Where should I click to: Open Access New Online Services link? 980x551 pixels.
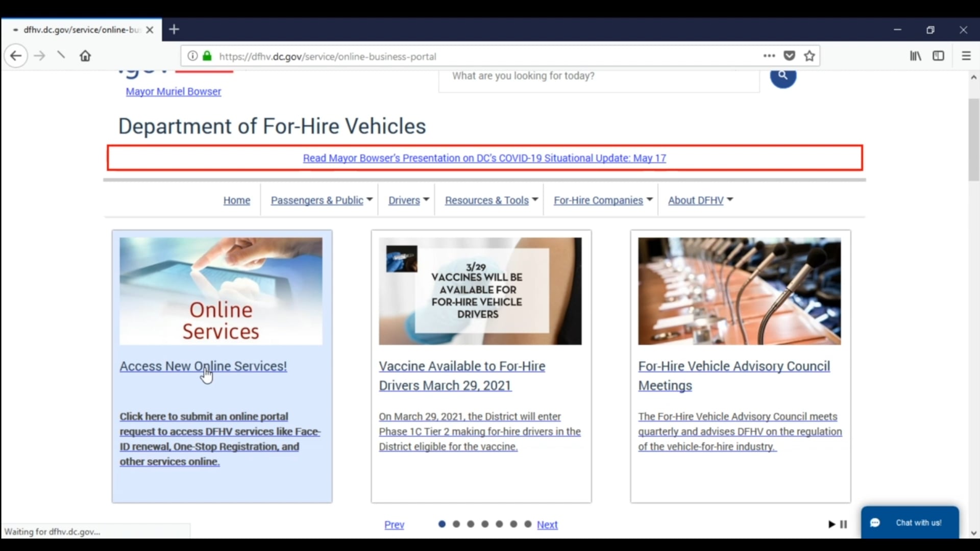[x=203, y=366]
